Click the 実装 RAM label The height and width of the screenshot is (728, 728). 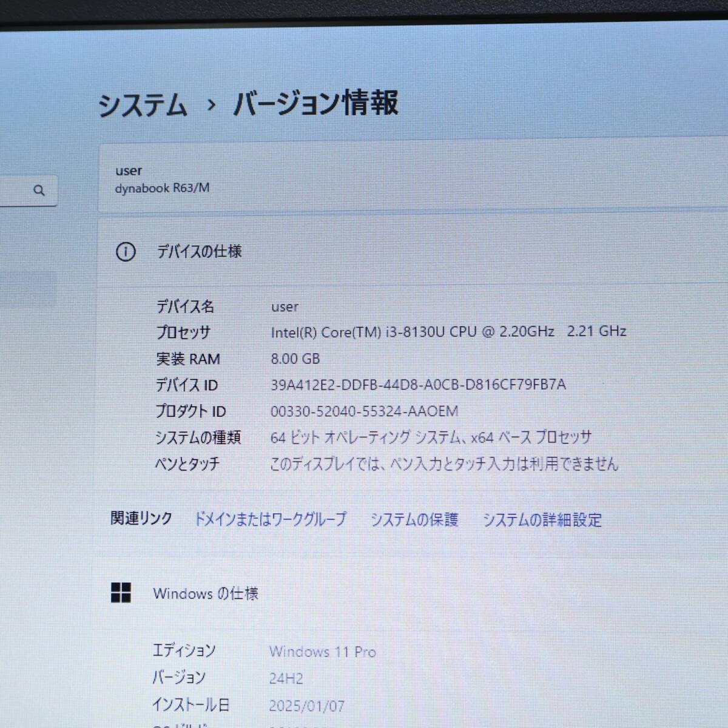(188, 359)
